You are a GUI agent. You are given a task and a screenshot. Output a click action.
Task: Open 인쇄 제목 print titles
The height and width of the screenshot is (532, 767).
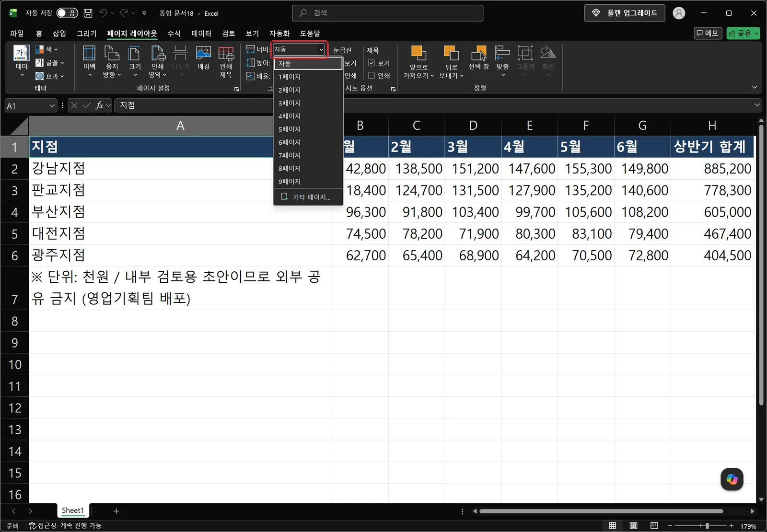[x=226, y=61]
